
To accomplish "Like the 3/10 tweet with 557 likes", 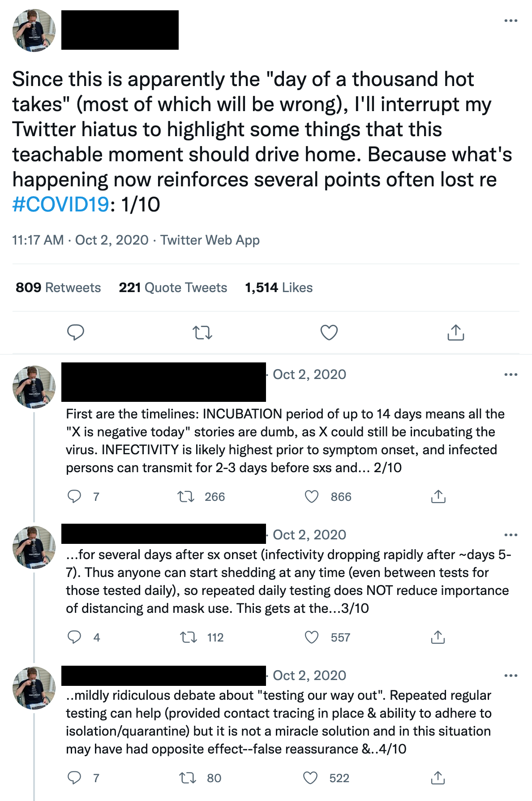I will click(312, 637).
